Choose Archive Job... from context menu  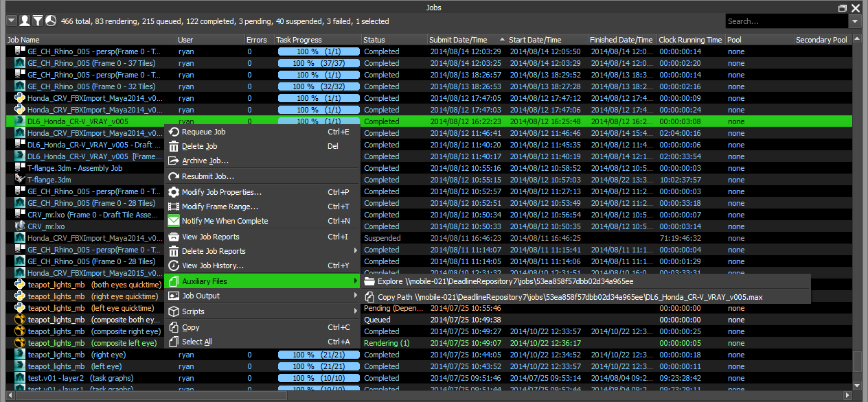262,161
